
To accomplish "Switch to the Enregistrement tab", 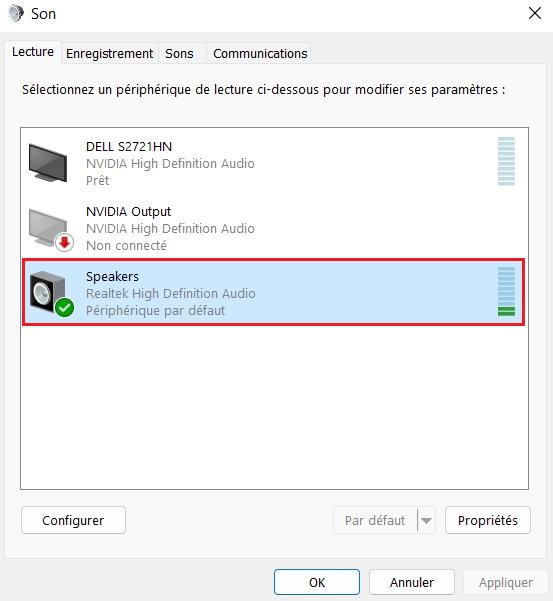I will (x=109, y=53).
